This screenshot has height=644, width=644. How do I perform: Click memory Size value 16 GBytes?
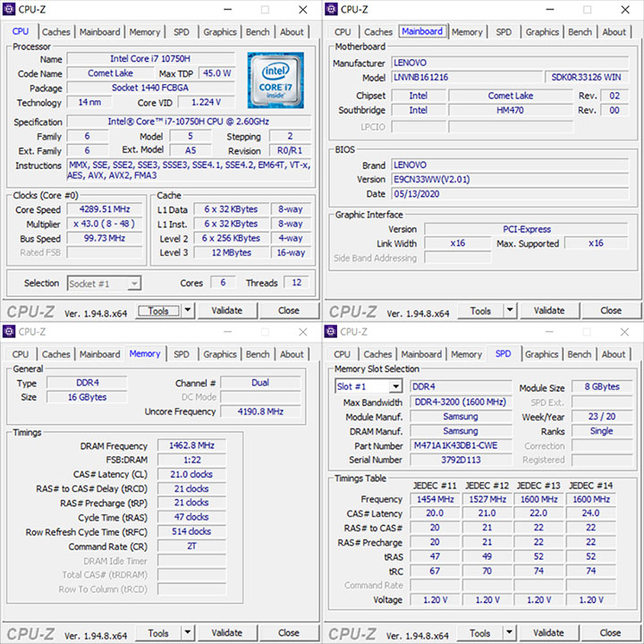point(87,397)
